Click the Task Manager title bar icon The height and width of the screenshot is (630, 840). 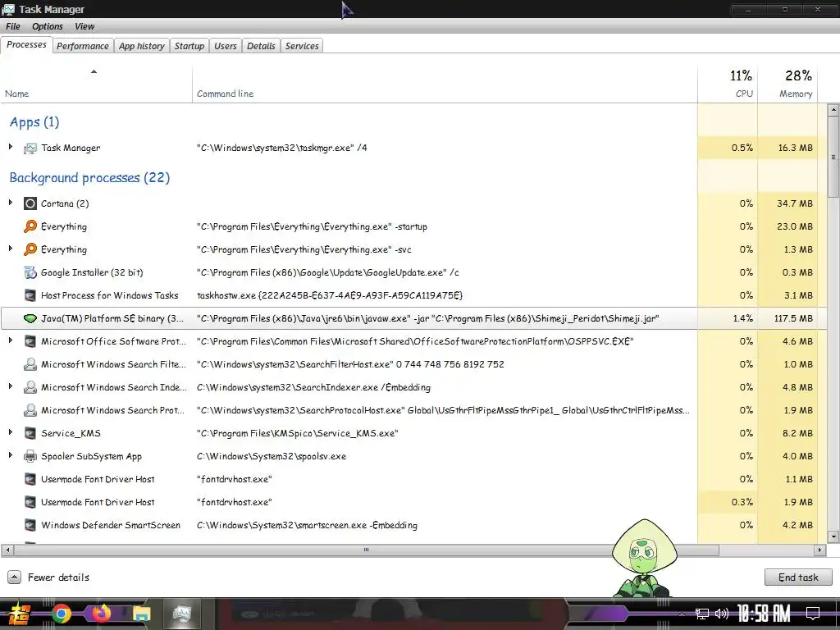(x=8, y=9)
